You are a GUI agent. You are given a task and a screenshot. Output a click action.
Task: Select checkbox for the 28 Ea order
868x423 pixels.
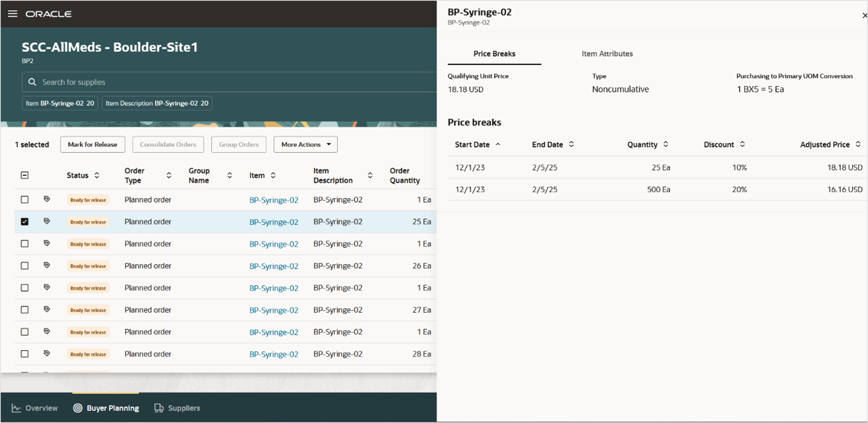pyautogui.click(x=25, y=354)
